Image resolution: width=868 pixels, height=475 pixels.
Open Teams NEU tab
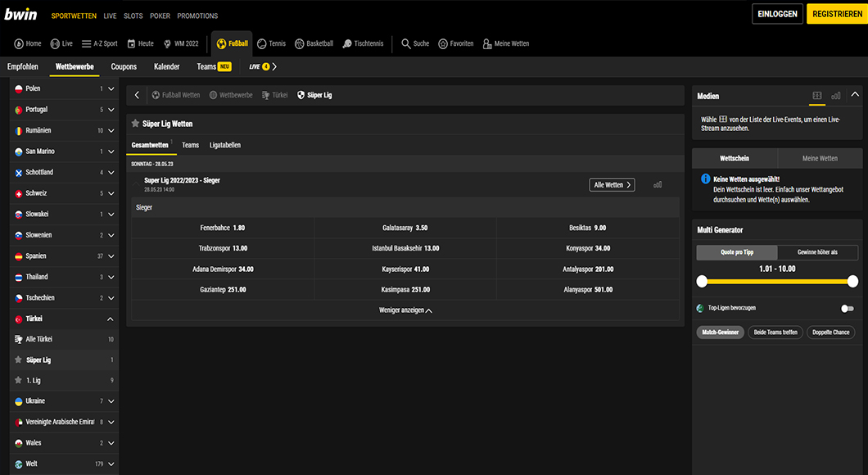(x=214, y=66)
